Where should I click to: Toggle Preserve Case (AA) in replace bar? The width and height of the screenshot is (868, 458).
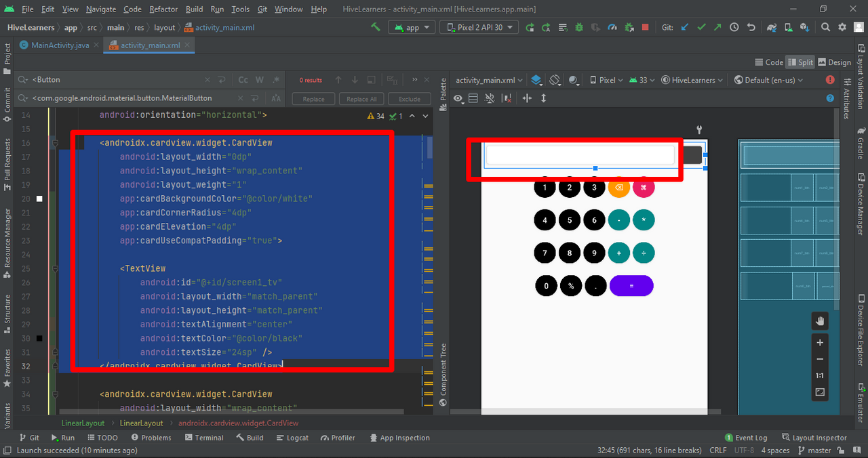coord(276,98)
